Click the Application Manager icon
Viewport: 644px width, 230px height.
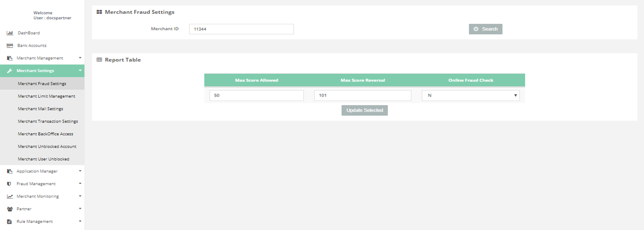tap(9, 171)
